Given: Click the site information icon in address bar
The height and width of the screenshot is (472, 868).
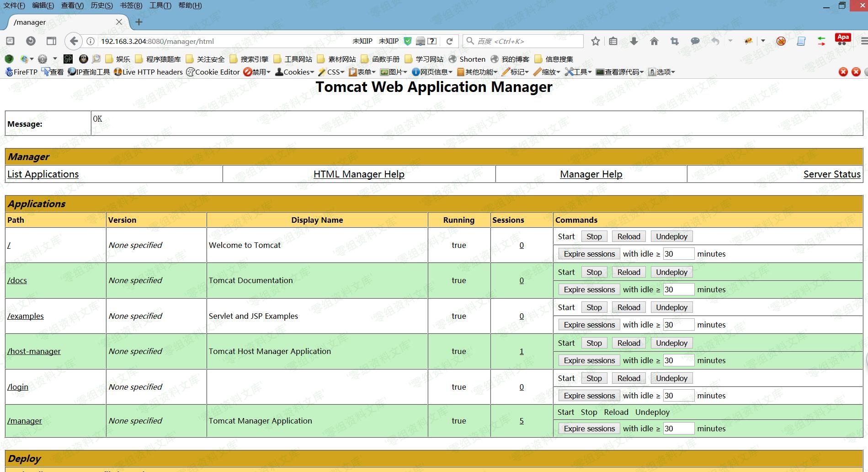Looking at the screenshot, I should coord(91,41).
